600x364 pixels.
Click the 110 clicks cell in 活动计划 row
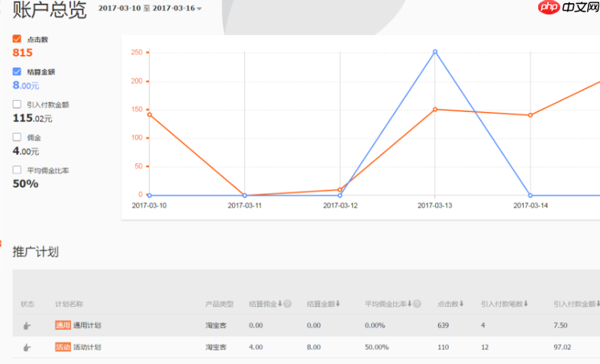(443, 347)
